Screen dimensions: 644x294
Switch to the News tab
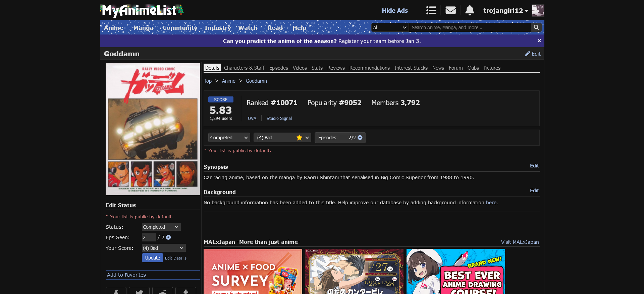(438, 68)
